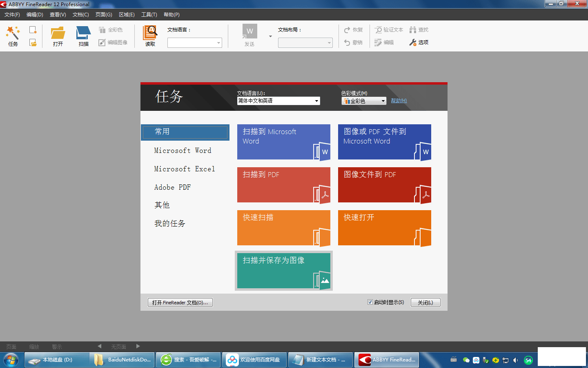Open the toolbar 文档布局 combo box
The height and width of the screenshot is (368, 588).
click(305, 43)
